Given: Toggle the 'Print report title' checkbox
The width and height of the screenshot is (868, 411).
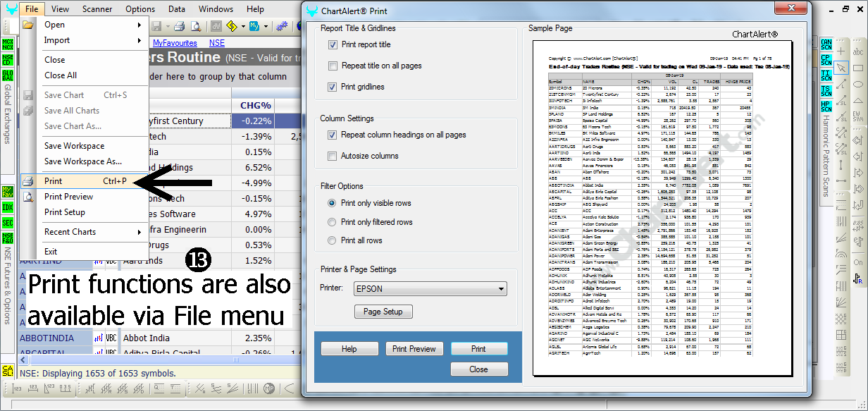Looking at the screenshot, I should coord(333,44).
